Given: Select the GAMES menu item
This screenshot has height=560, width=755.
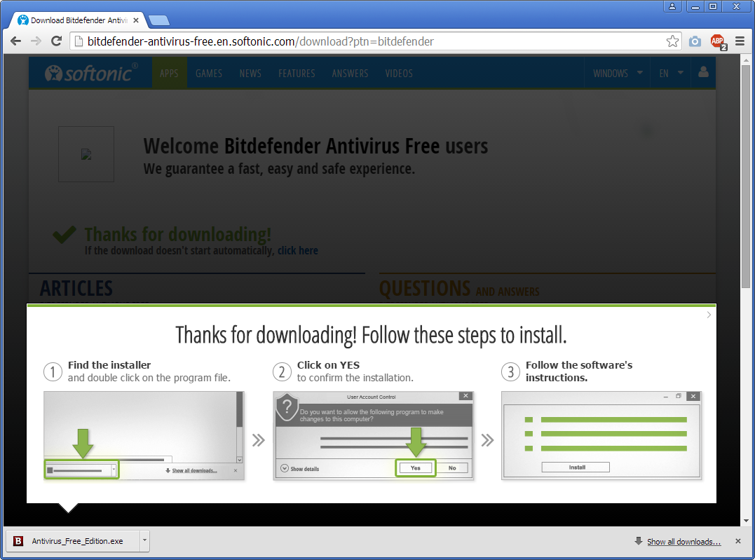Looking at the screenshot, I should (208, 73).
